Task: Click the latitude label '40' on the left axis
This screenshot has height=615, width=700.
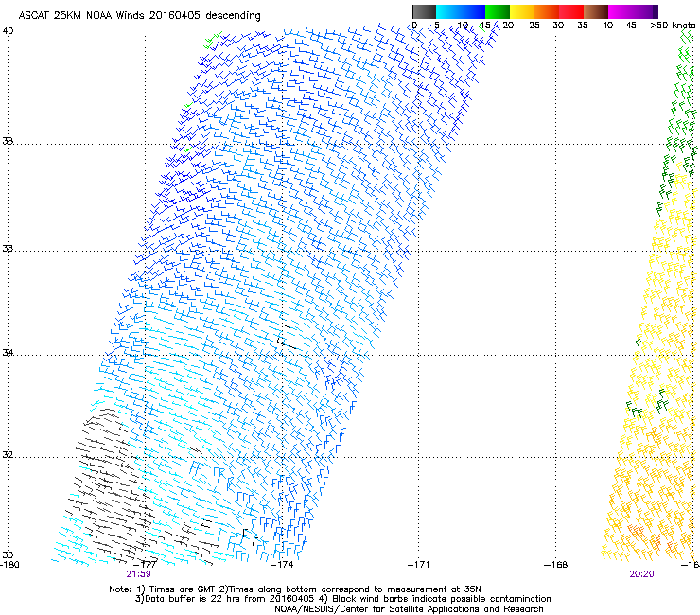Action: point(8,31)
